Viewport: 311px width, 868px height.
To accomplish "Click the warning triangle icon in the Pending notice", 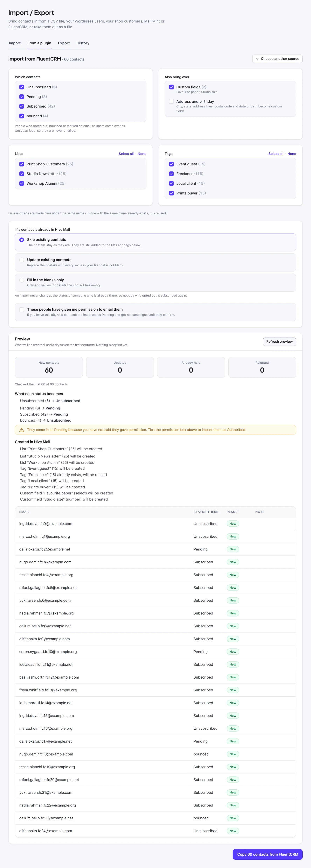I will coord(22,430).
